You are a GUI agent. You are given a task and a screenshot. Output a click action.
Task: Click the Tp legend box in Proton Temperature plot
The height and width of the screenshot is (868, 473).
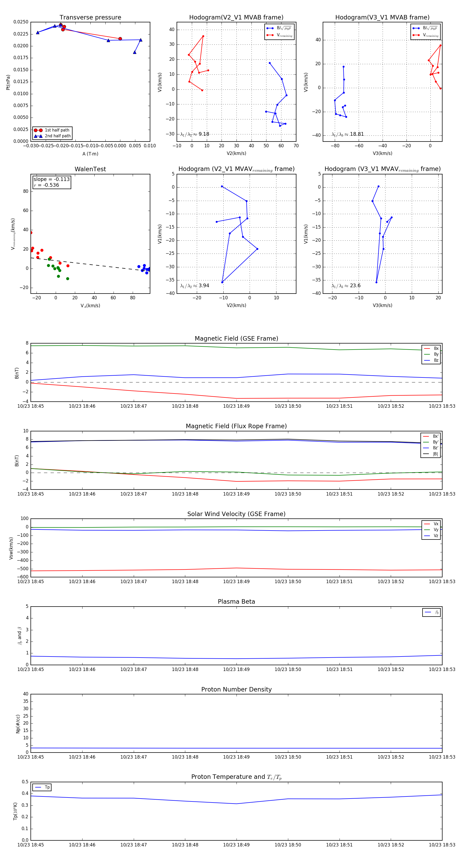pos(42,788)
